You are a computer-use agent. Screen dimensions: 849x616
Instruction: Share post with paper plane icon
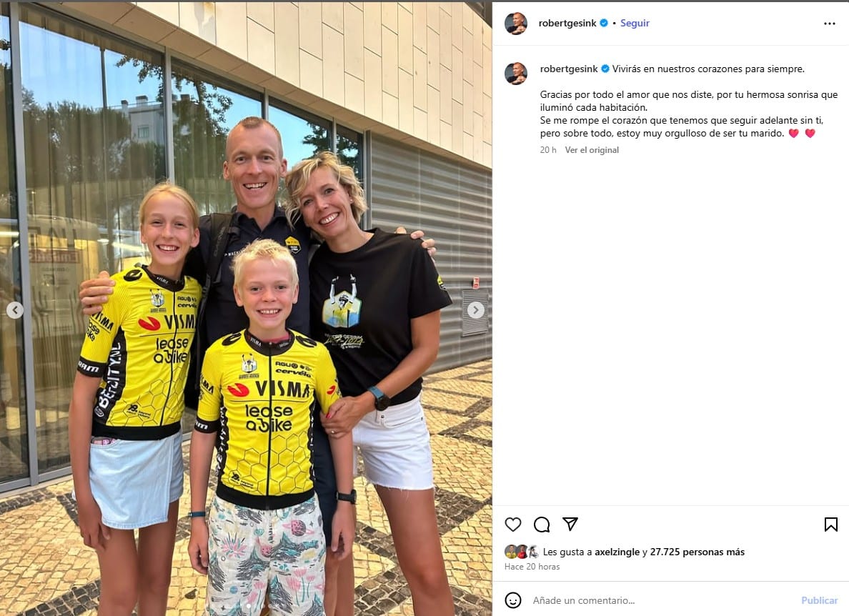click(x=570, y=523)
